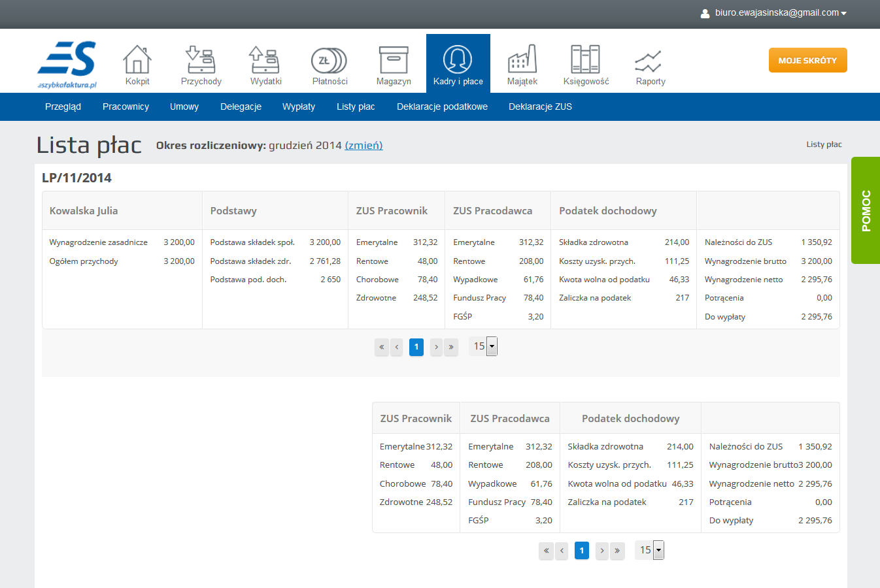Go to previous page in lower pager
880x588 pixels.
pyautogui.click(x=562, y=551)
